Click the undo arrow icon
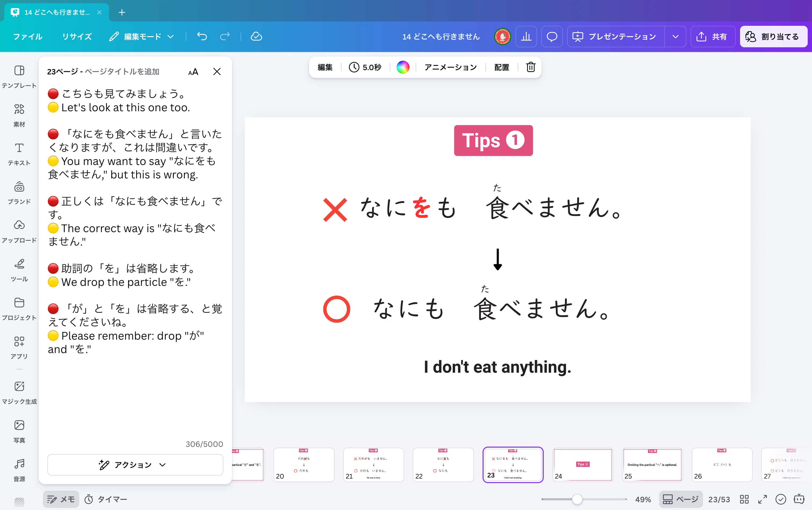This screenshot has height=510, width=812. click(x=202, y=37)
